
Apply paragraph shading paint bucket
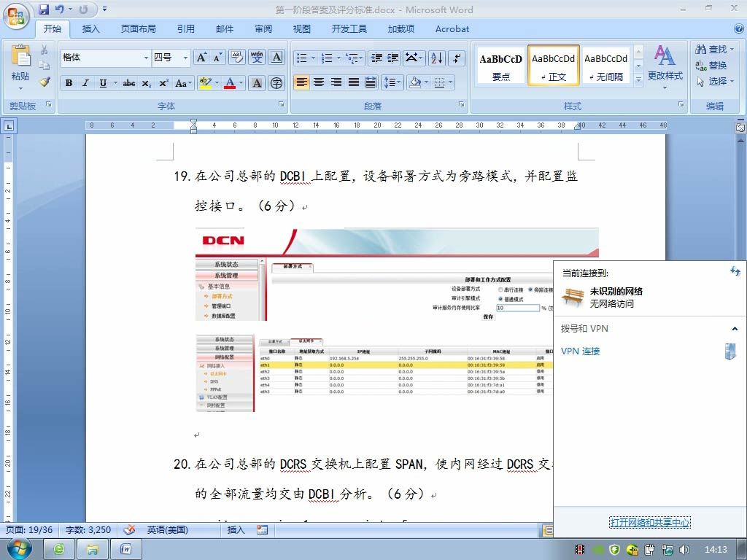tap(414, 82)
